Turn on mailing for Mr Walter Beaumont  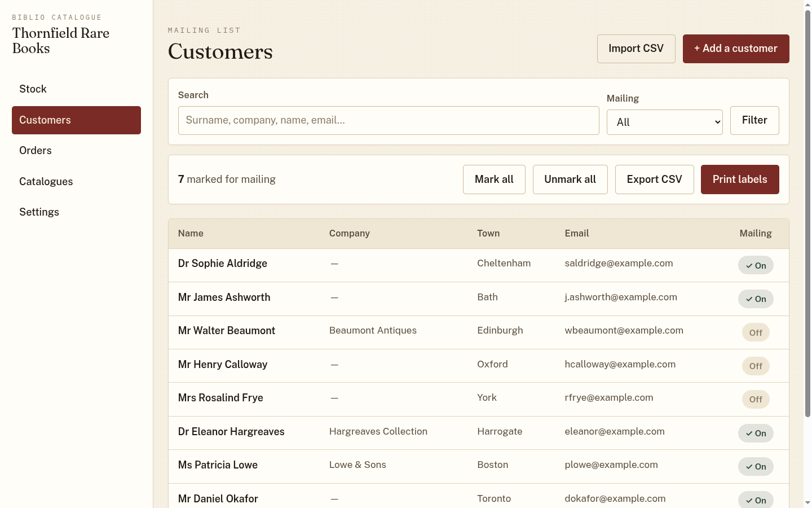(x=756, y=332)
